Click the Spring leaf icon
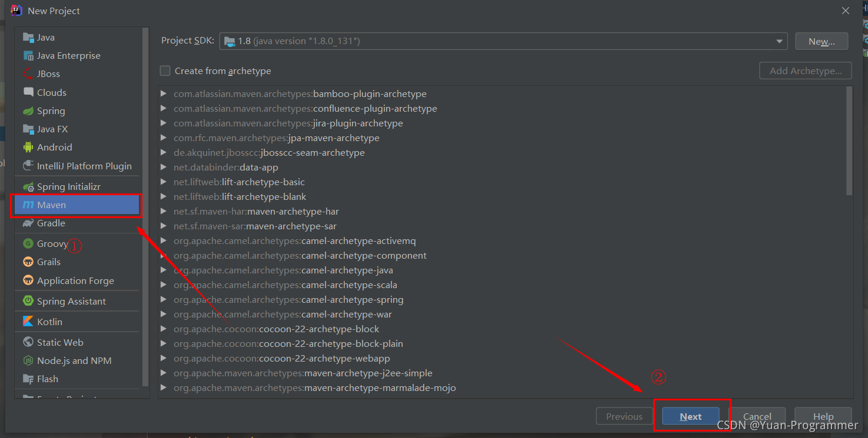This screenshot has width=868, height=438. point(28,111)
